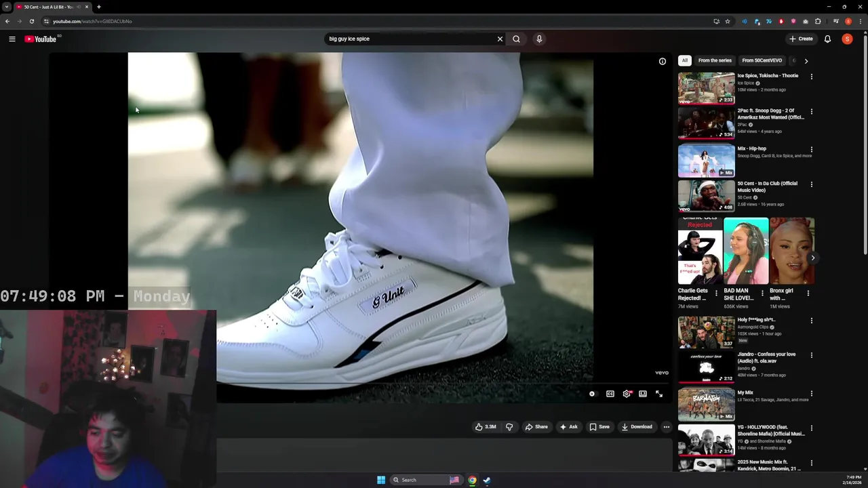Clear the search box text
Image resolution: width=868 pixels, height=488 pixels.
tap(500, 39)
